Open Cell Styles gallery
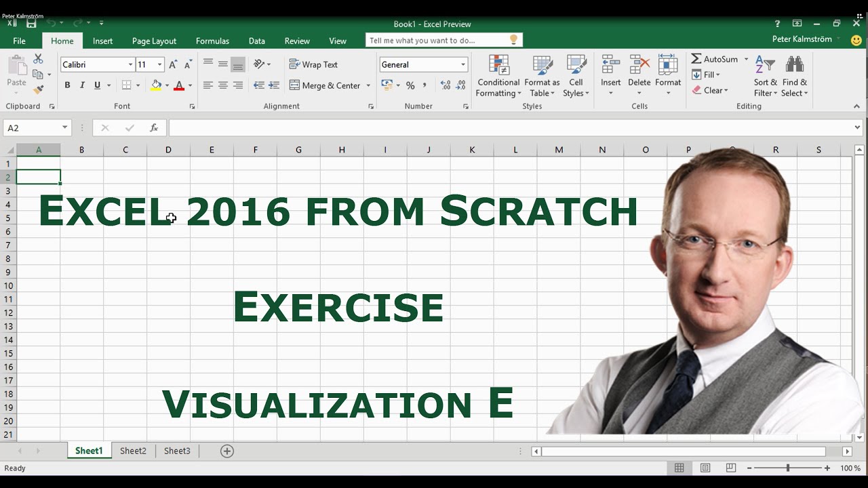Image resolution: width=868 pixels, height=488 pixels. [576, 76]
